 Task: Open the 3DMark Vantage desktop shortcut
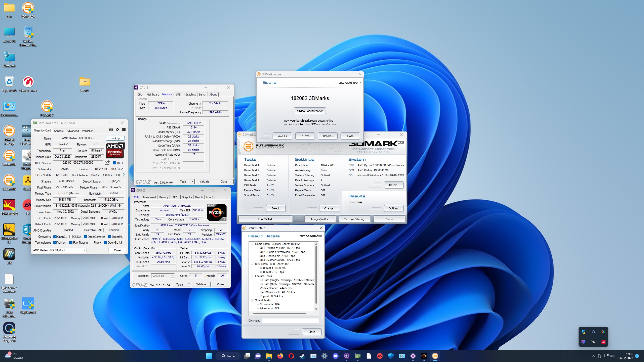tap(9, 135)
